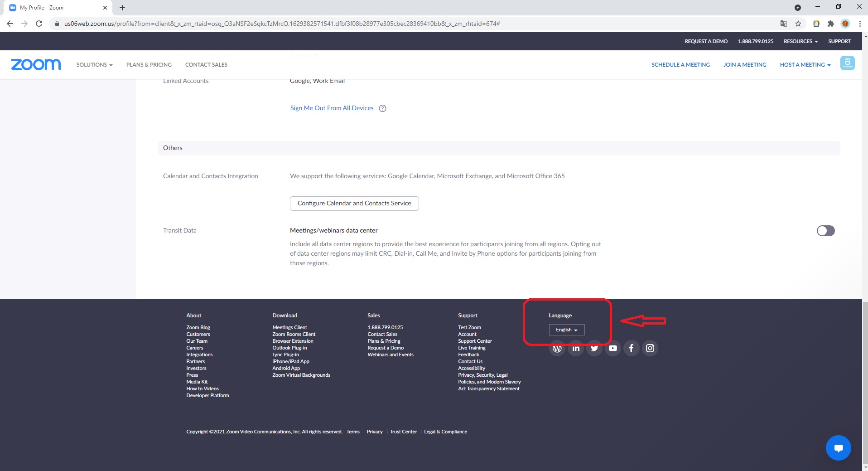
Task: Open Support Center footer link
Action: [475, 341]
